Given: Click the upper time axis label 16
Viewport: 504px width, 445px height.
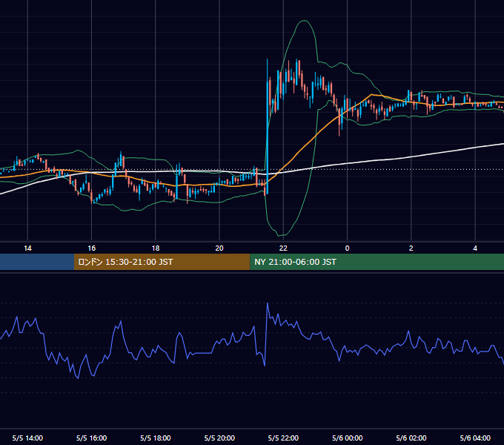Looking at the screenshot, I should click(92, 248).
